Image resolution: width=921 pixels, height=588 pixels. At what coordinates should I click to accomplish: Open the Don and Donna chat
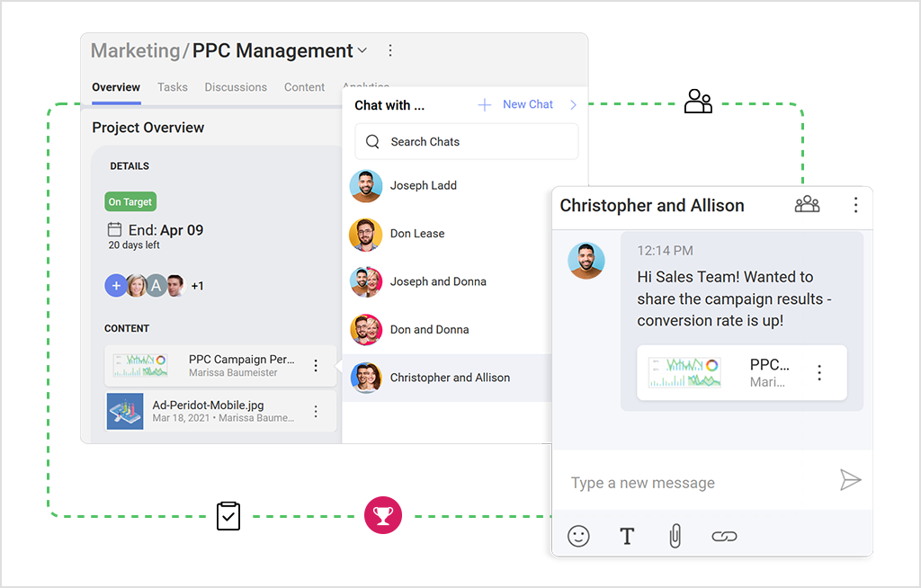pos(429,330)
